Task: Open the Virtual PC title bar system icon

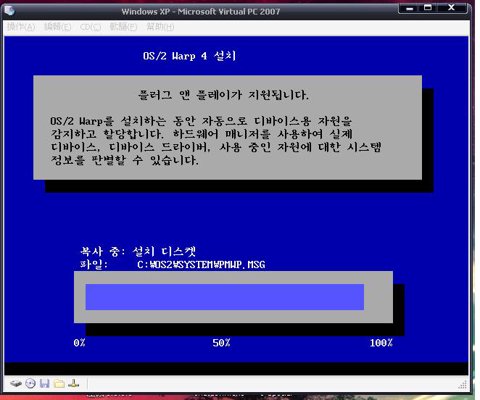Action: (10, 11)
